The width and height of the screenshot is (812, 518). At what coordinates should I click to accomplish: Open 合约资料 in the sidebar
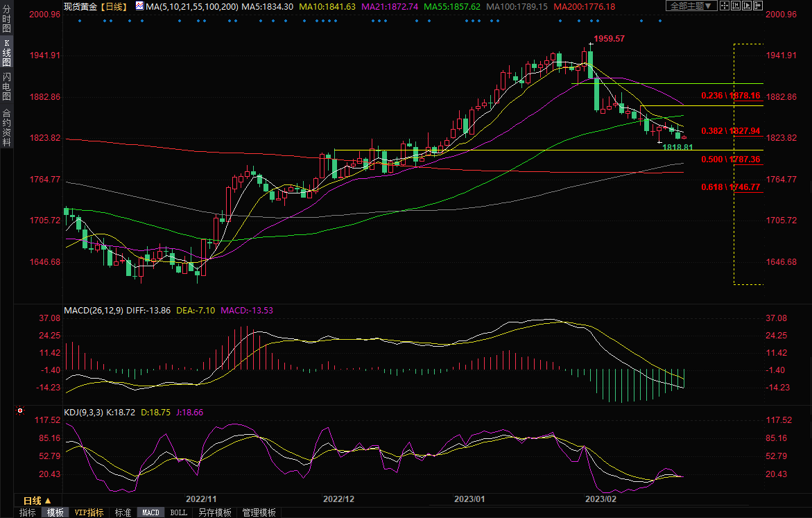[x=6, y=128]
